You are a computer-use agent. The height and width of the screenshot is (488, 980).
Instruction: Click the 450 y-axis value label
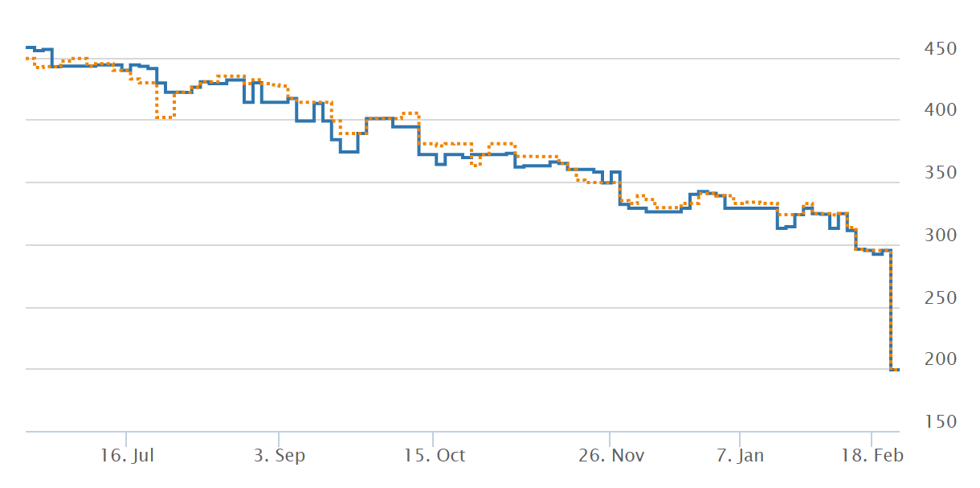[x=940, y=50]
